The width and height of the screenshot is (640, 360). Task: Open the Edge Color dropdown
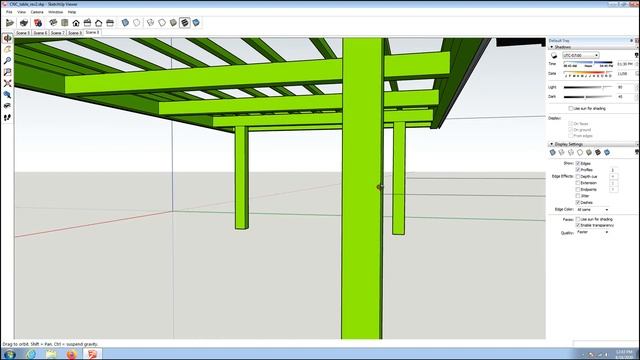pos(592,209)
